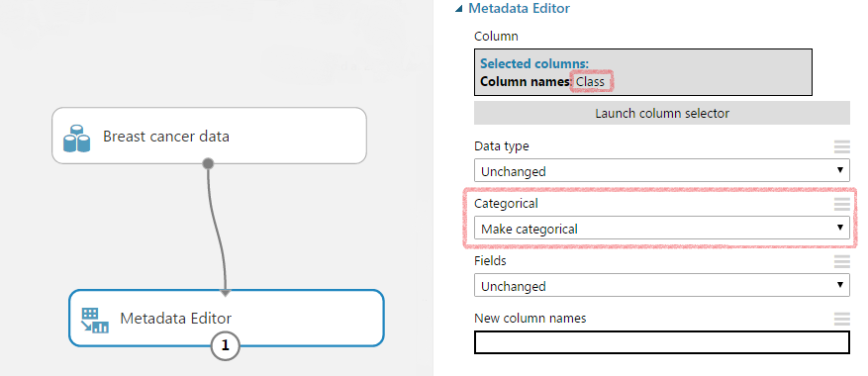
Task: Click hamburger icon beside New column names
Action: coord(841,319)
